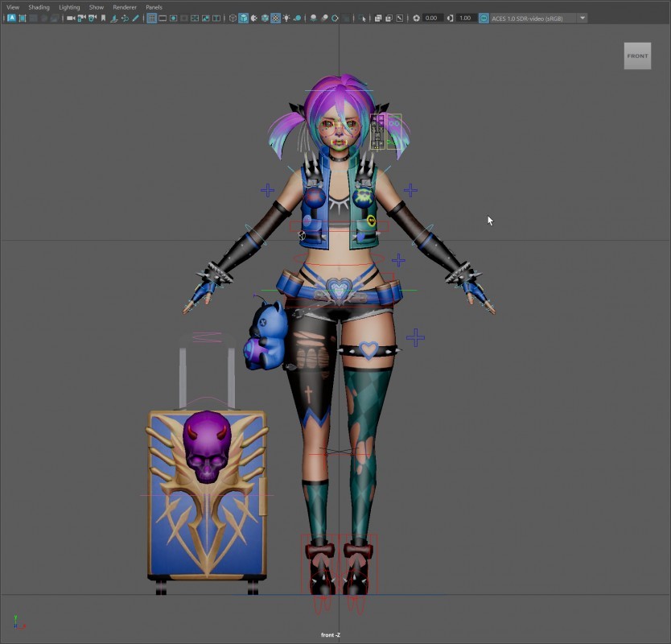671x644 pixels.
Task: Open the Shading menu
Action: click(39, 7)
